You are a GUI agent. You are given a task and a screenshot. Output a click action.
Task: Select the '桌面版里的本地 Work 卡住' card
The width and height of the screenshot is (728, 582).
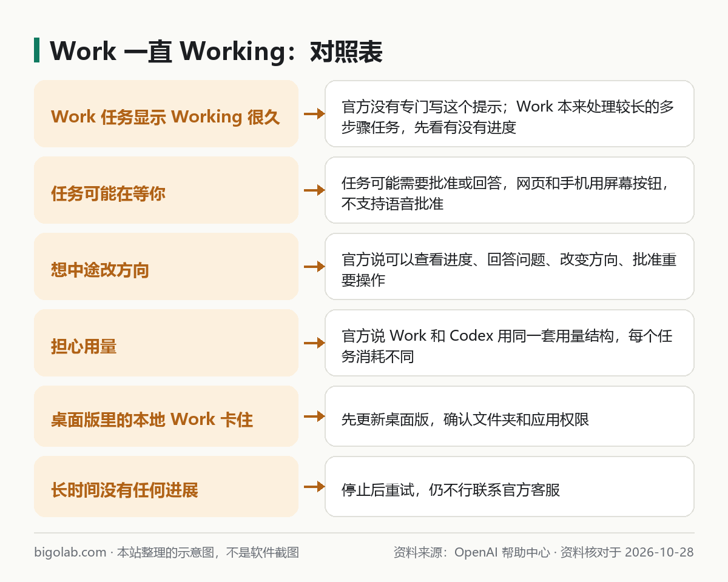[166, 416]
